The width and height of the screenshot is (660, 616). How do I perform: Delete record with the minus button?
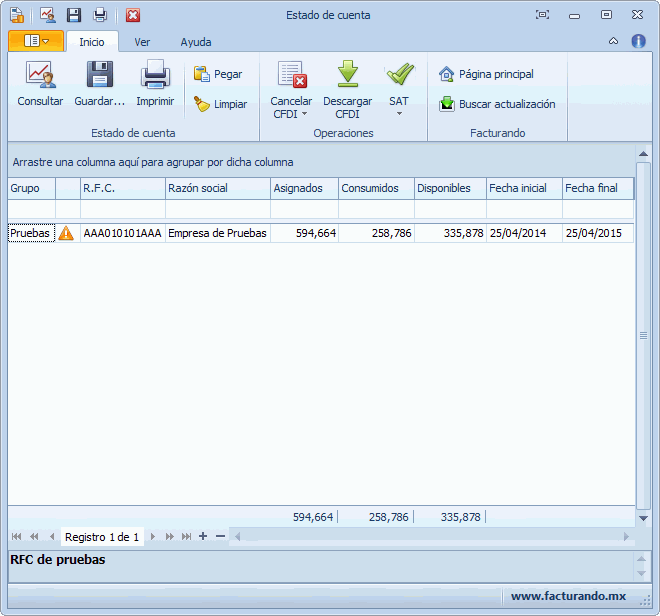point(220,536)
